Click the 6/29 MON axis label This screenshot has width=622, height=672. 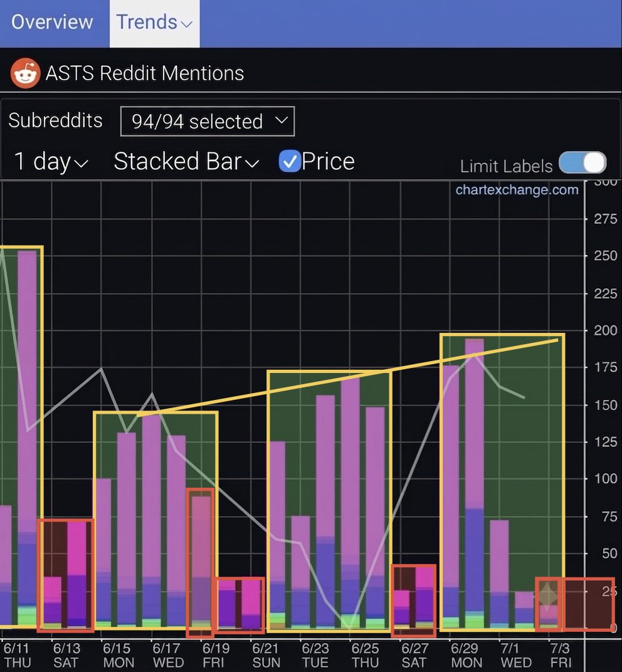coord(465,655)
